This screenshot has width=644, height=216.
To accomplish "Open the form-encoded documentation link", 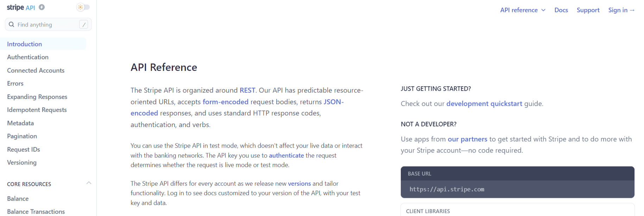I will tap(225, 102).
